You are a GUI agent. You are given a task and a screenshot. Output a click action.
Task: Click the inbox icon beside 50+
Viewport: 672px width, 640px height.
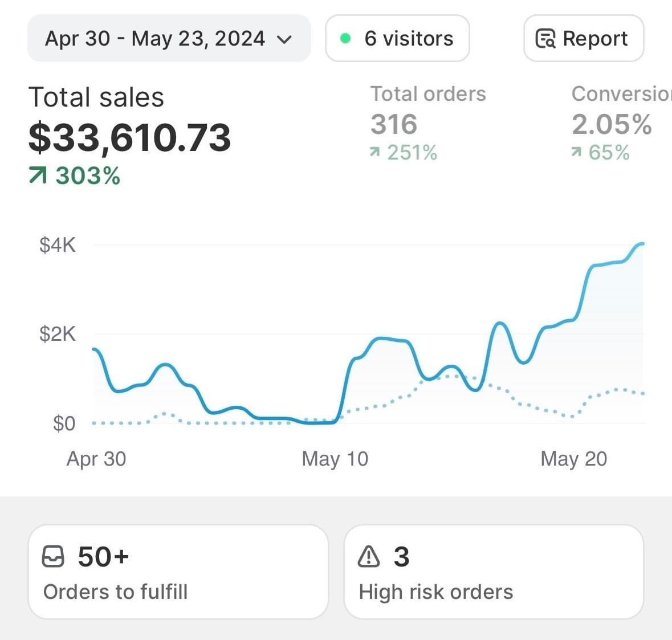coord(54,556)
